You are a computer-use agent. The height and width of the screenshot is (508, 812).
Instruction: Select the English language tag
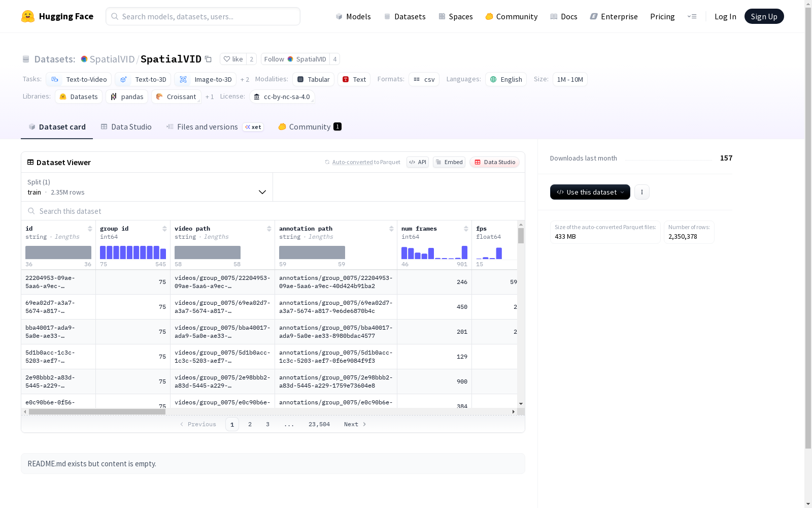(505, 79)
